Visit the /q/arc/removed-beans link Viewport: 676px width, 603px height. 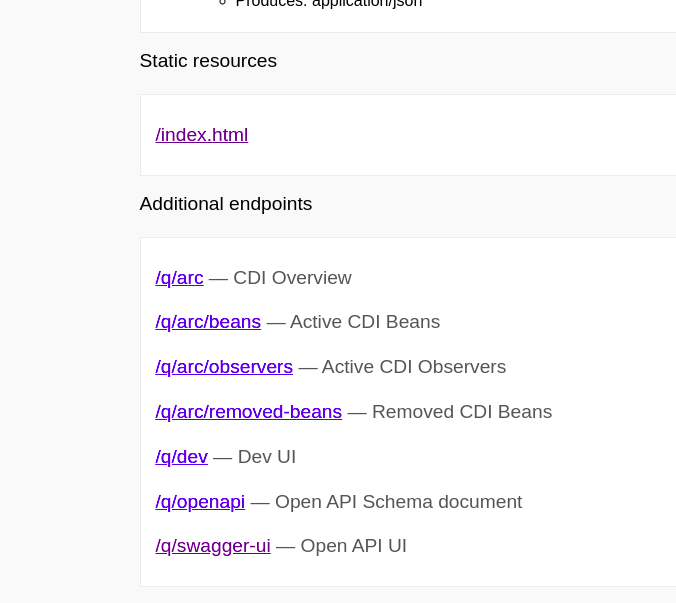tap(248, 412)
